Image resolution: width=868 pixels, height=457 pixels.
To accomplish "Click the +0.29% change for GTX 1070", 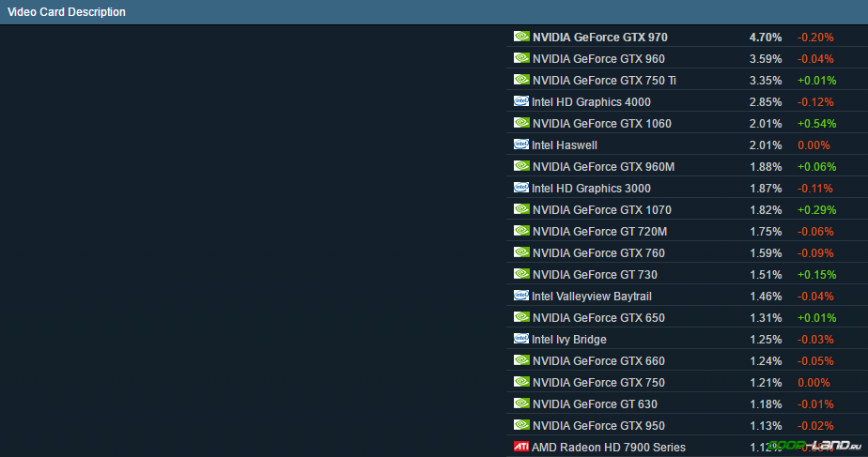I will [817, 210].
